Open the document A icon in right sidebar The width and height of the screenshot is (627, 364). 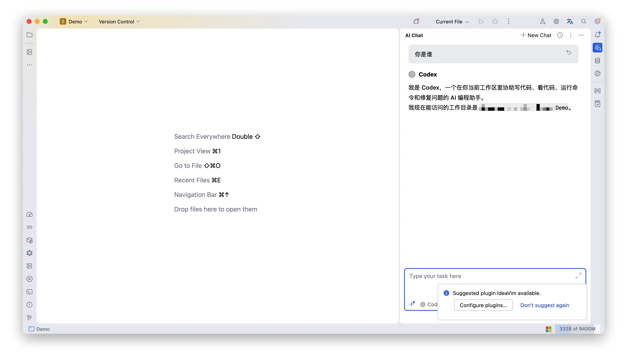pyautogui.click(x=597, y=104)
